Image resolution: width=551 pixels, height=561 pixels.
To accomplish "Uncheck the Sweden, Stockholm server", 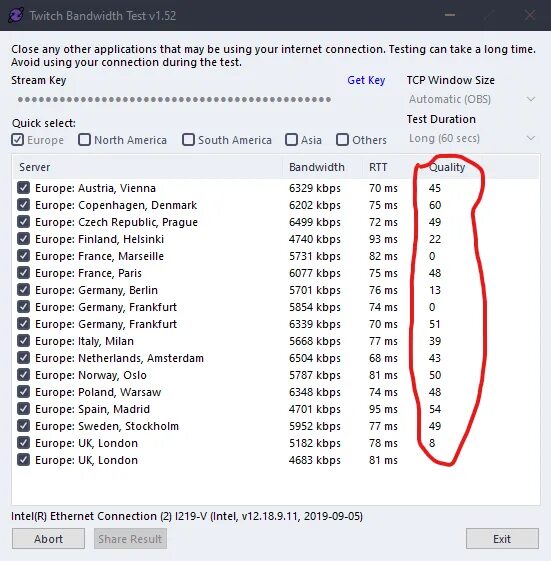I will pos(23,425).
